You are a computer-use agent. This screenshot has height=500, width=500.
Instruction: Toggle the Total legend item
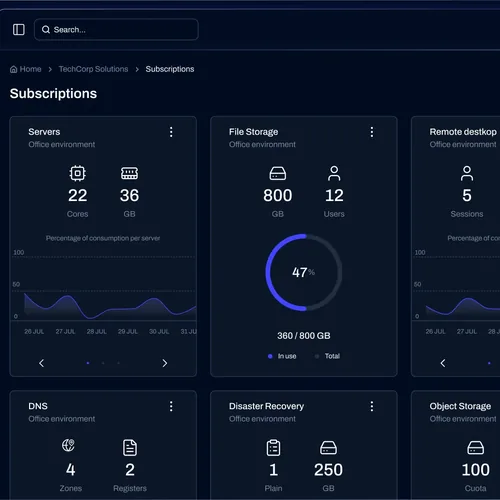[x=327, y=356]
